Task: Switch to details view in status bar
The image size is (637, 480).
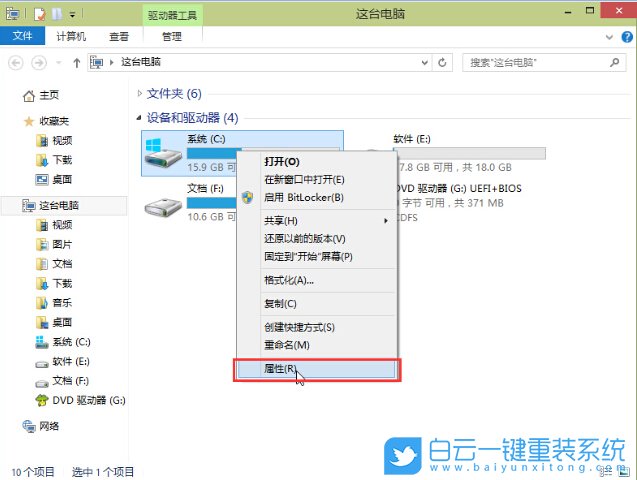Action: click(606, 471)
